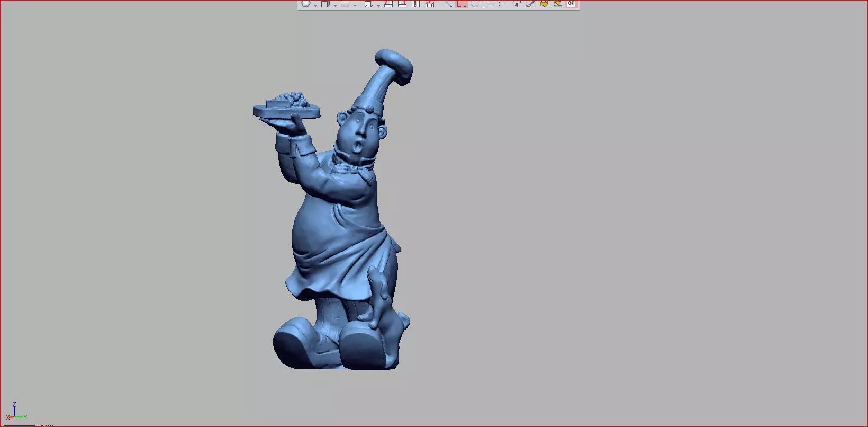Click the gray shaded box icon
This screenshot has width=868, height=427.
tap(345, 4)
